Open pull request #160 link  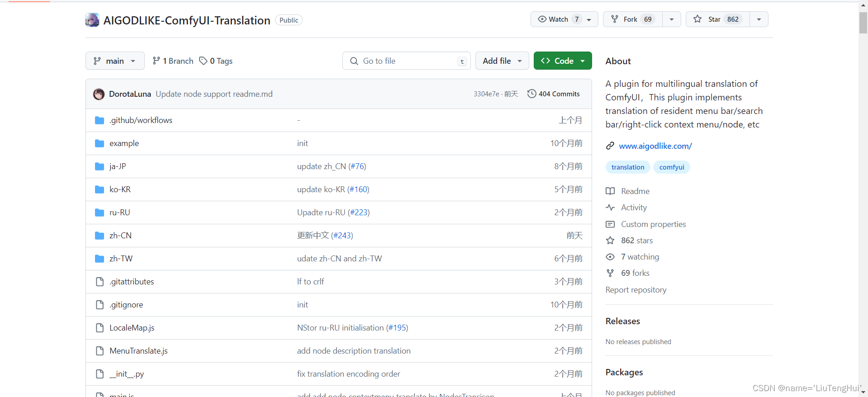[358, 189]
